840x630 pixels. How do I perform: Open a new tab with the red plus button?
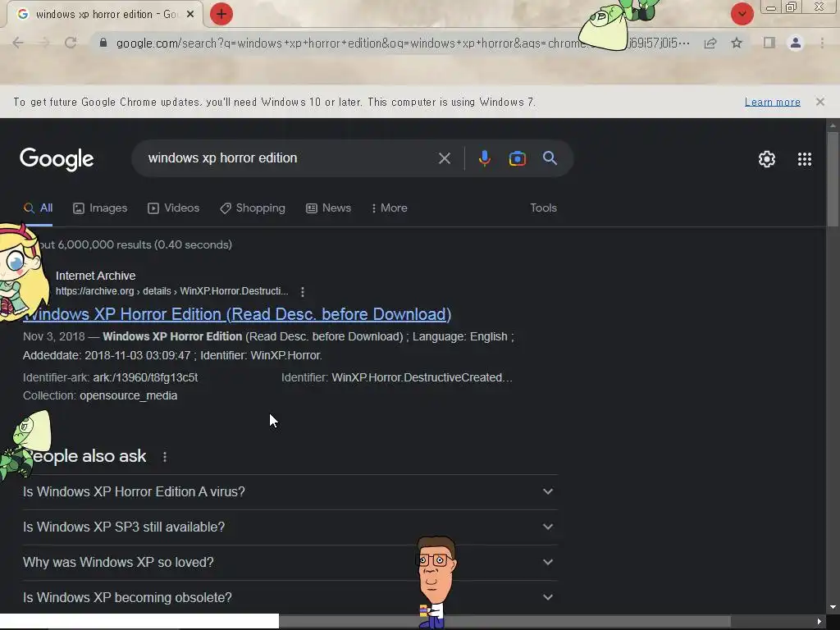221,14
